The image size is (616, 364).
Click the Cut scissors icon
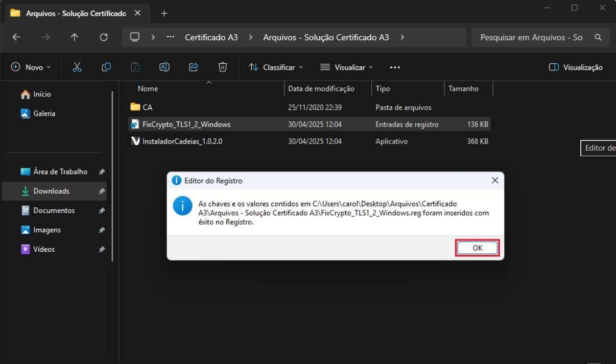[77, 67]
